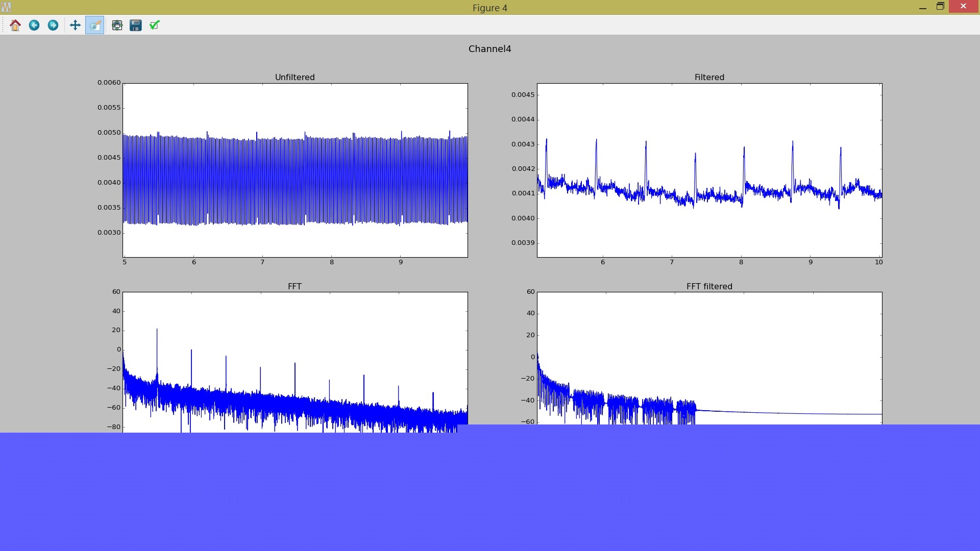Click the 0.0030 y-axis label on Unfiltered plot
This screenshot has width=980, height=551.
click(109, 233)
